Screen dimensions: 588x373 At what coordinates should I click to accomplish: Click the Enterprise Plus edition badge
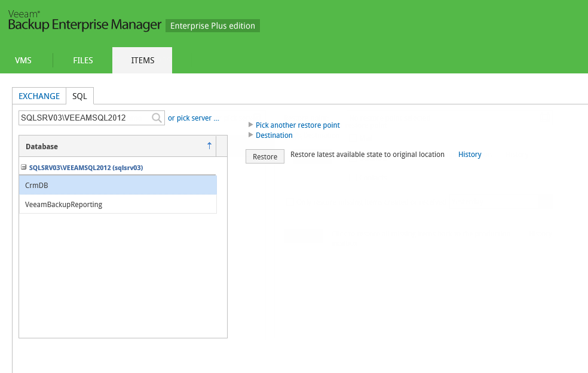213,26
